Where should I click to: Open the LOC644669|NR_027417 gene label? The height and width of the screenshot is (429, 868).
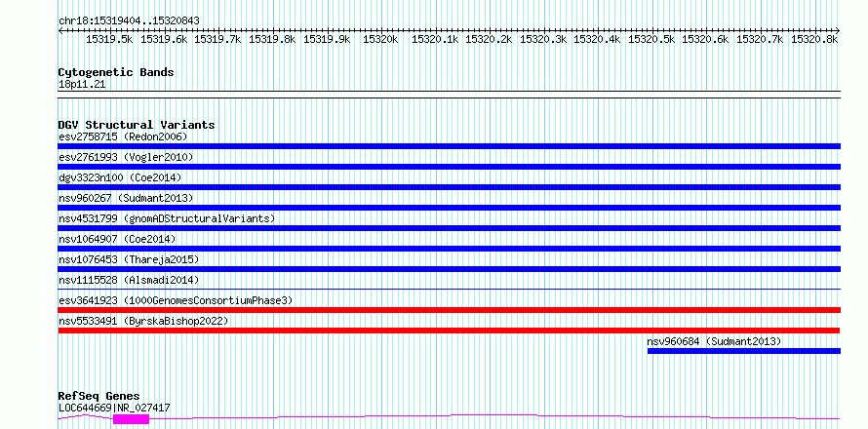(x=114, y=408)
